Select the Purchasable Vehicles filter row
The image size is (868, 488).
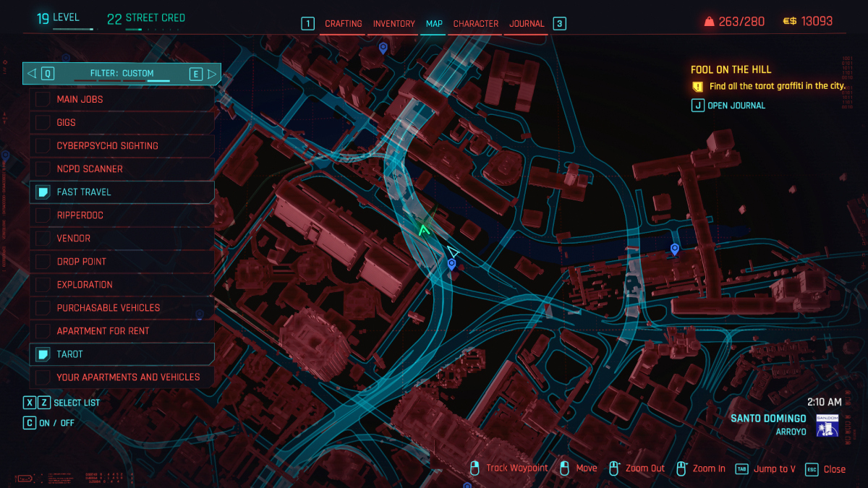tap(109, 308)
